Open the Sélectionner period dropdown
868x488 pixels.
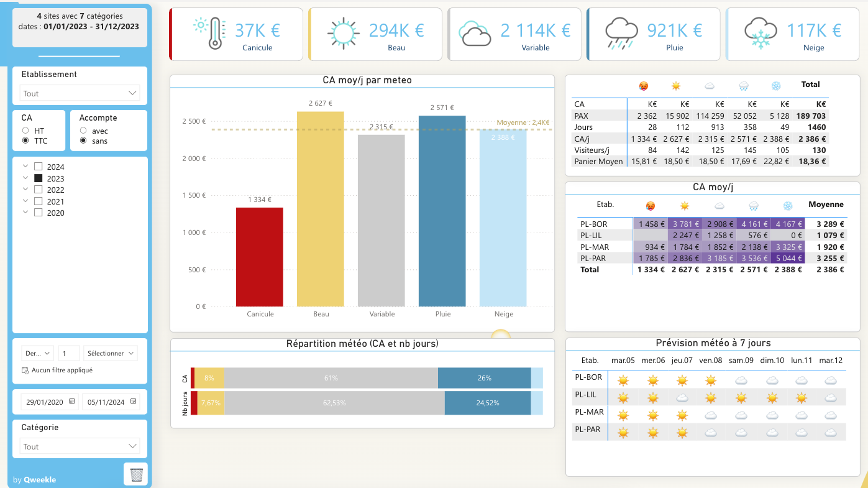coord(111,353)
